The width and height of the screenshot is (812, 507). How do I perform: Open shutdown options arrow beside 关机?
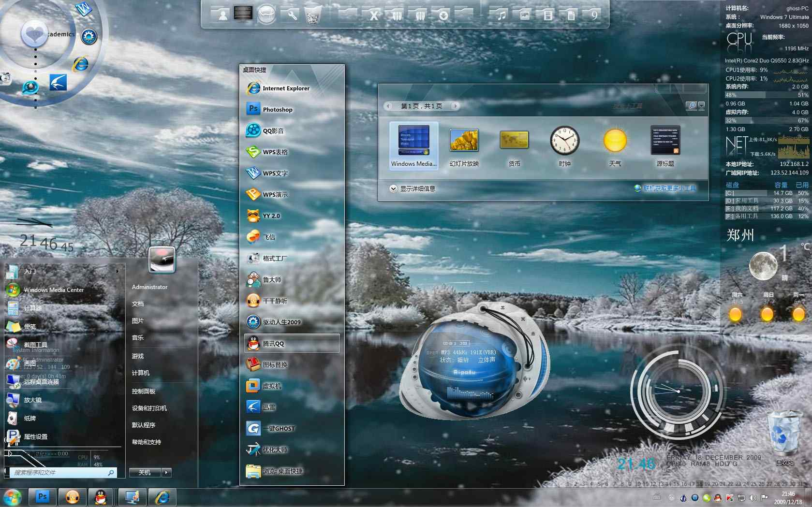tap(166, 472)
